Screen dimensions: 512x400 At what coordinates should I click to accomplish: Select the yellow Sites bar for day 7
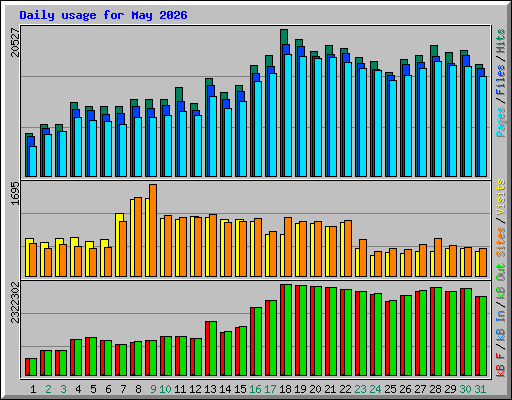pyautogui.click(x=118, y=245)
